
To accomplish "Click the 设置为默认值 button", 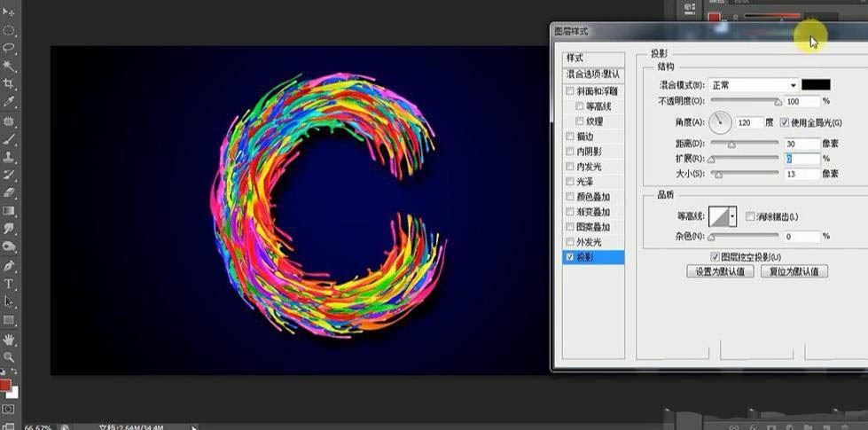I will pos(721,271).
